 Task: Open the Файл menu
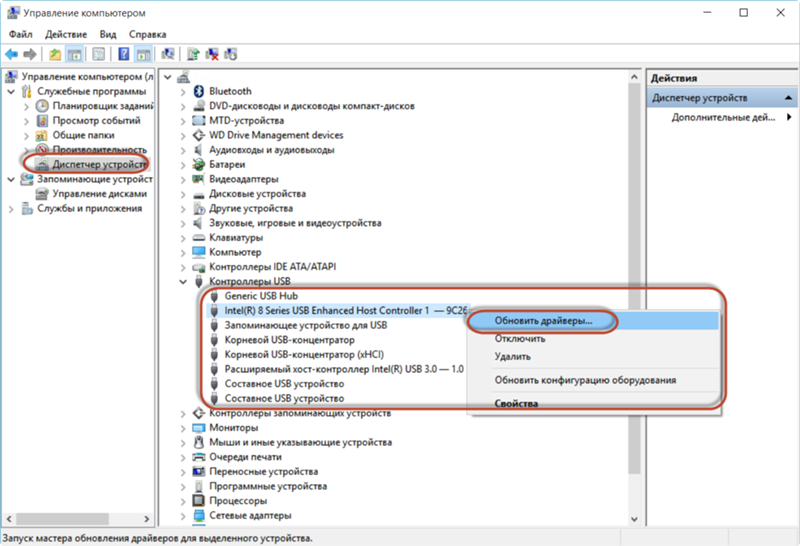[20, 34]
